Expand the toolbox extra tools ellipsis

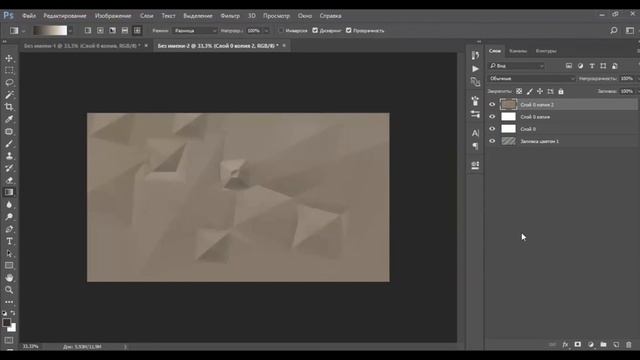9,302
